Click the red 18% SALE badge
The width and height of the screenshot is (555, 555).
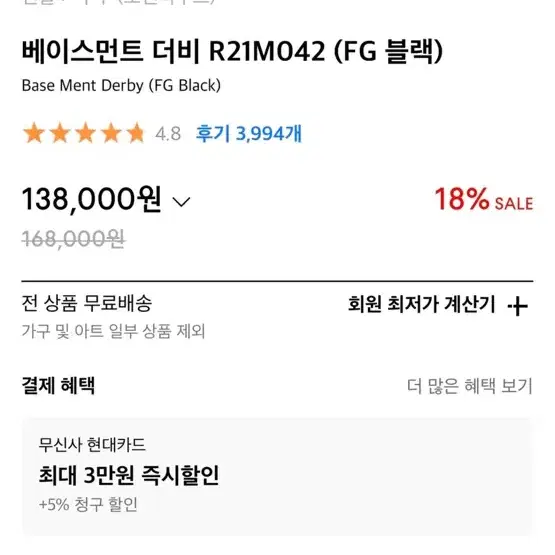[x=484, y=199]
